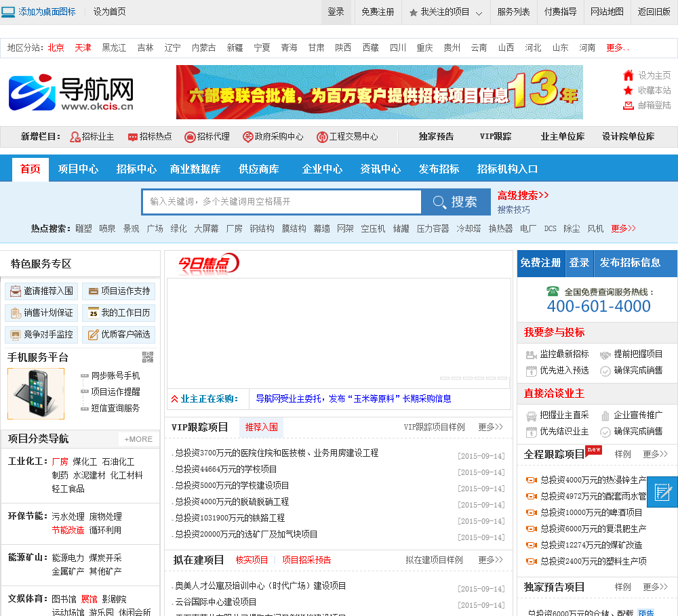Click the green telephone hotline icon

(553, 291)
